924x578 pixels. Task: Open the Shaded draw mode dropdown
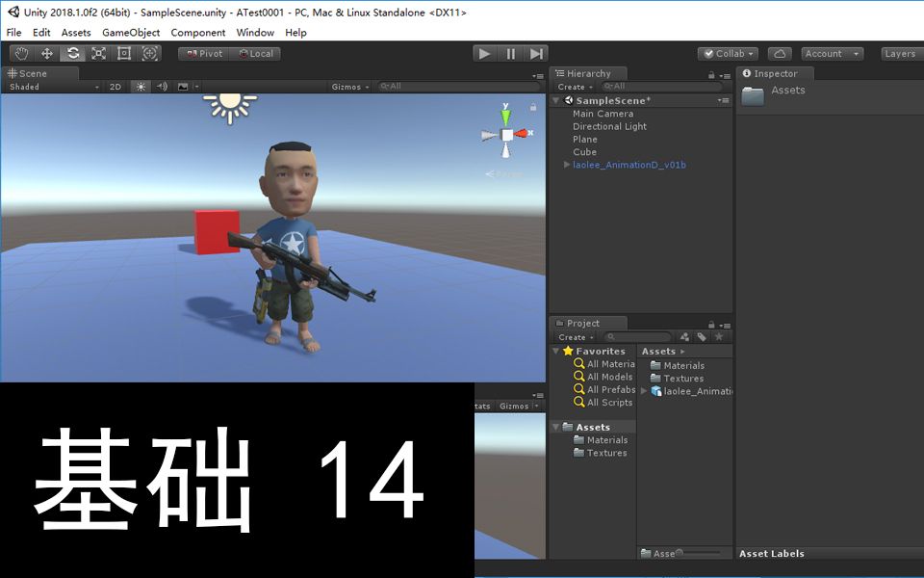click(48, 86)
